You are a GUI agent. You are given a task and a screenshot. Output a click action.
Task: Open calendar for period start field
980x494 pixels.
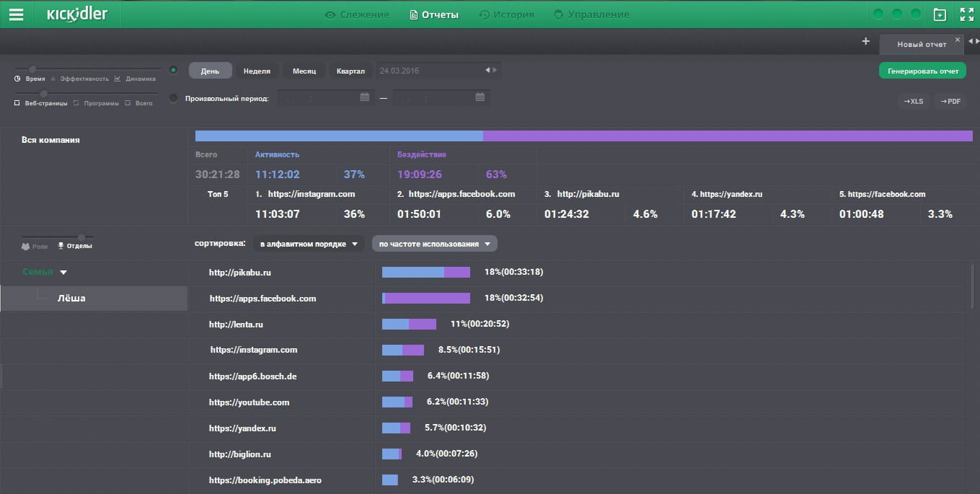click(x=365, y=97)
